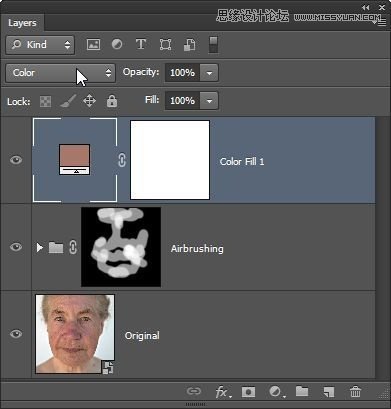Lock transparent pixels
The image size is (391, 409).
45,101
